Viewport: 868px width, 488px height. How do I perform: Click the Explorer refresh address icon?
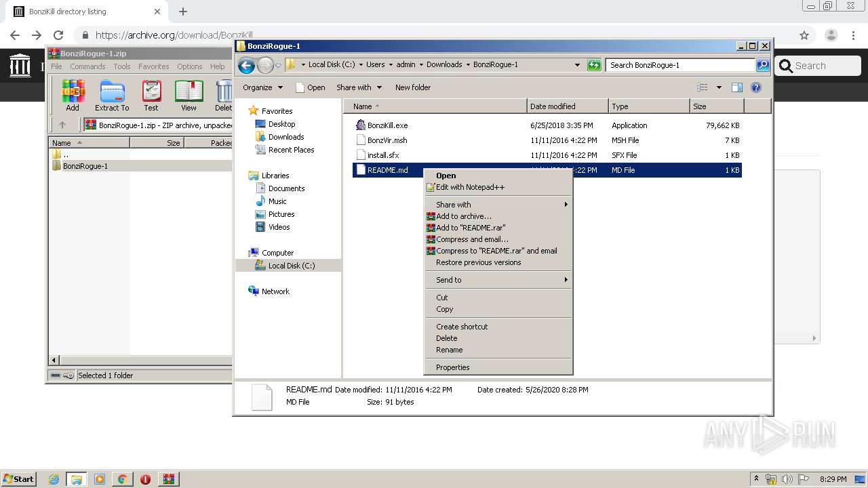(x=594, y=65)
